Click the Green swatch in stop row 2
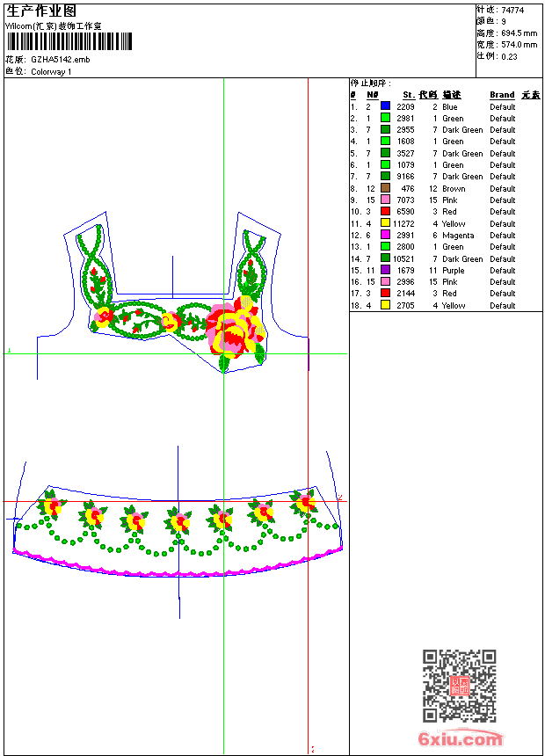This screenshot has width=545, height=756. tap(385, 118)
